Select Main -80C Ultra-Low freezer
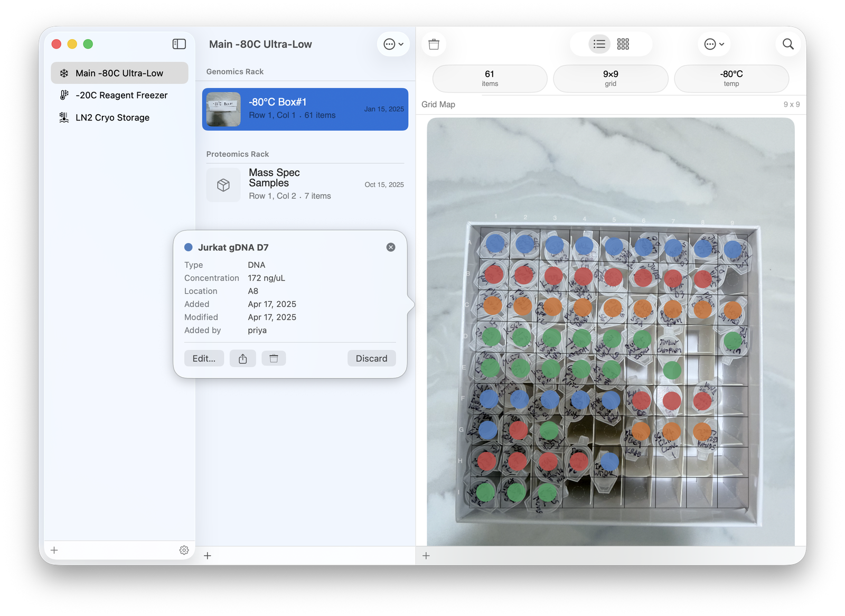Screen dimensions: 845x616 pyautogui.click(x=119, y=73)
